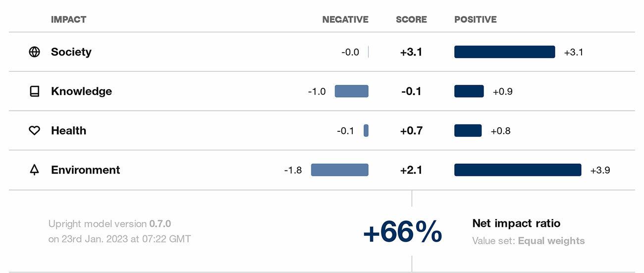Select the Society impact row label
The height and width of the screenshot is (273, 644).
[71, 52]
